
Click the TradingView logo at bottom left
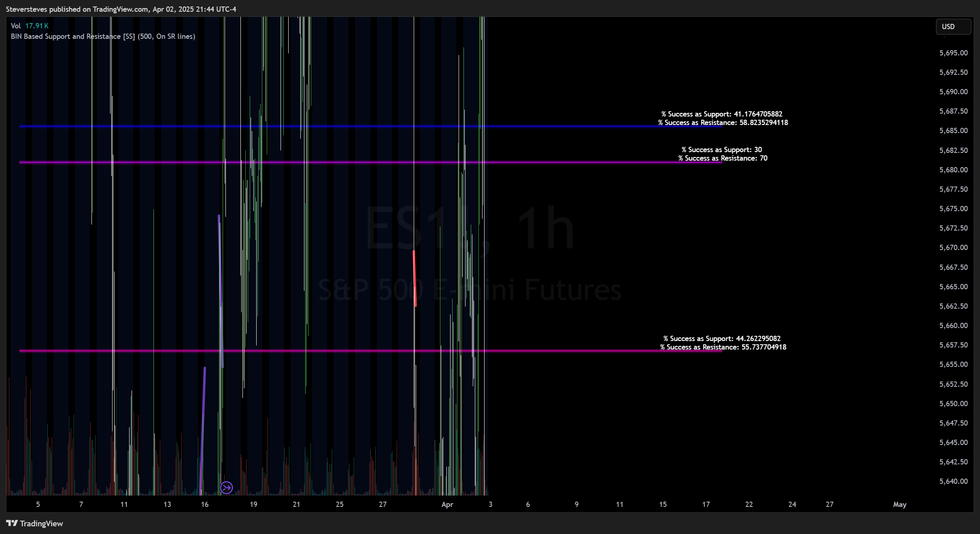coord(35,523)
